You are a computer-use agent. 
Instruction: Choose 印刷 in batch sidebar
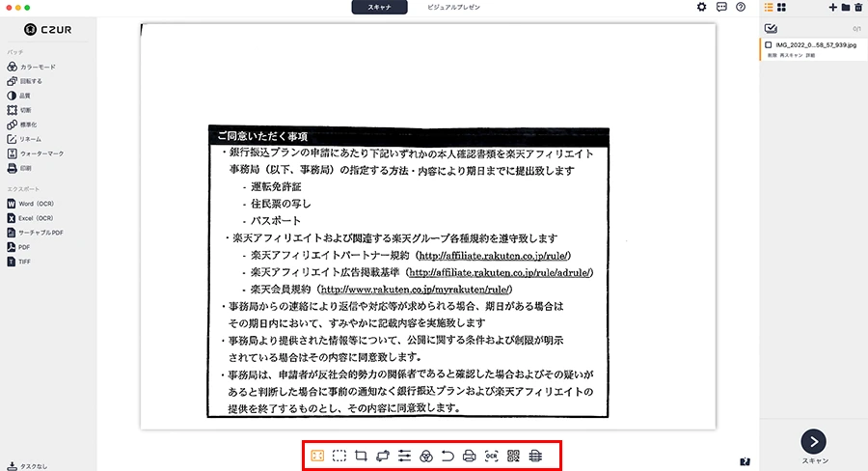click(19, 167)
